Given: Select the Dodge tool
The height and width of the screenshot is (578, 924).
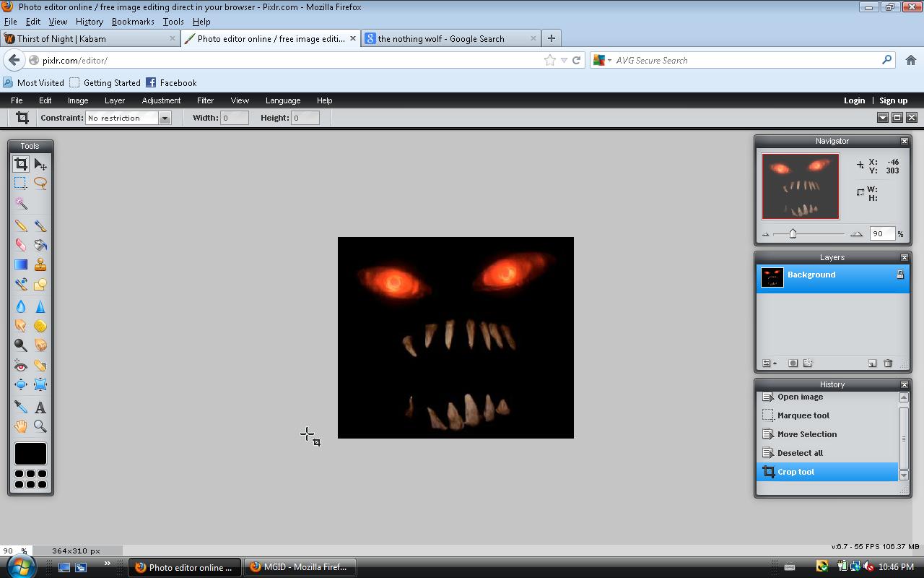Looking at the screenshot, I should 21,345.
